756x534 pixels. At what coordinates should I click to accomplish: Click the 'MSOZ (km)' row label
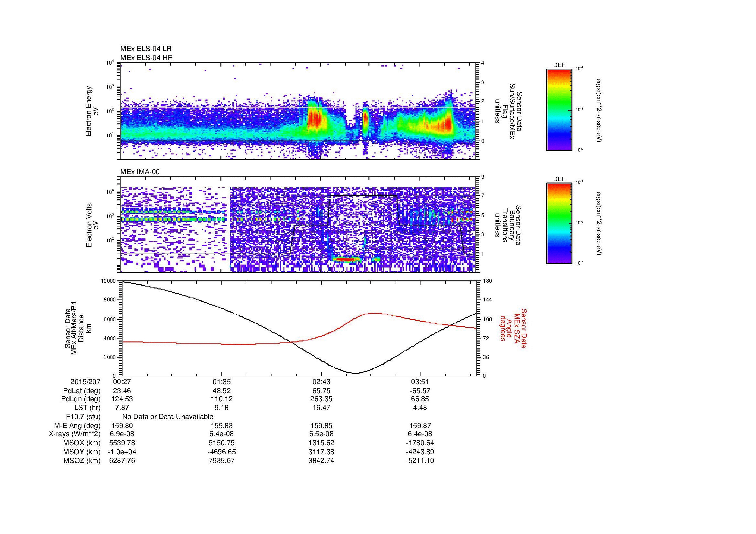[82, 461]
